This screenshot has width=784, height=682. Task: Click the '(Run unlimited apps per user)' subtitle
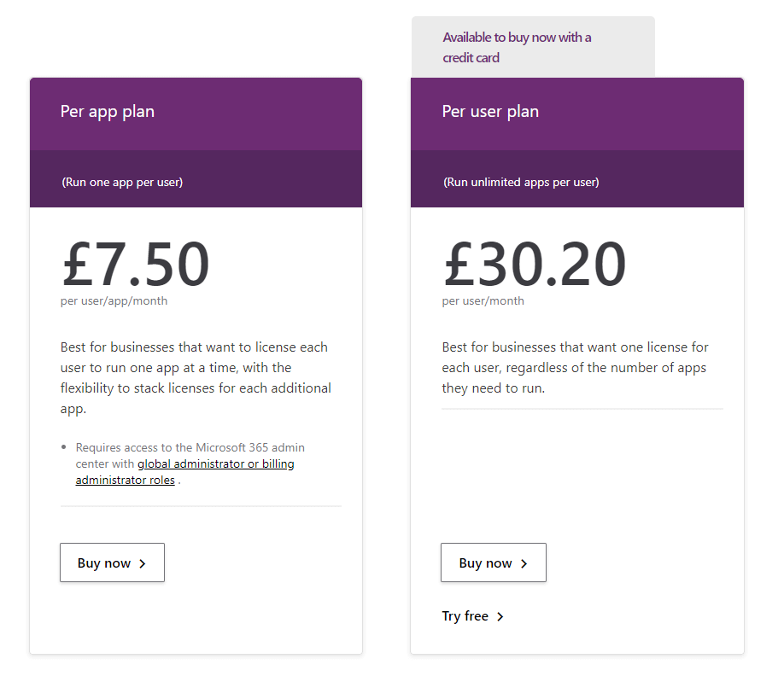[521, 182]
